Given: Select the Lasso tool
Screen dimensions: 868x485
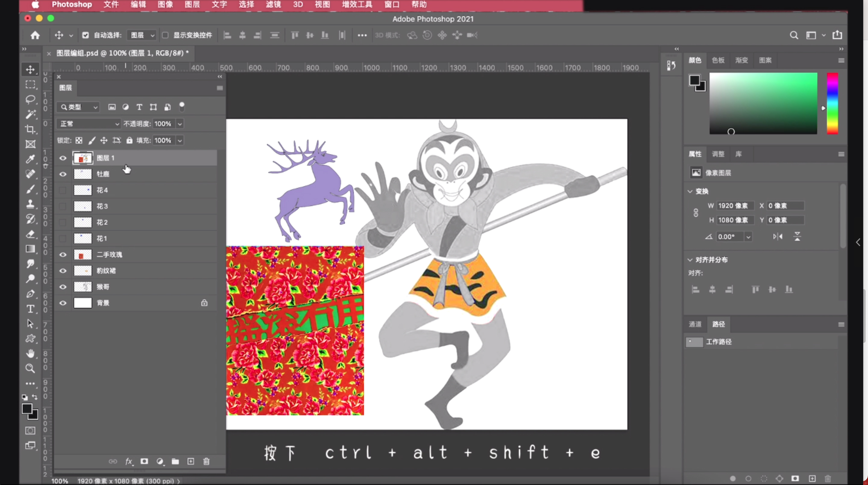Looking at the screenshot, I should pyautogui.click(x=30, y=99).
